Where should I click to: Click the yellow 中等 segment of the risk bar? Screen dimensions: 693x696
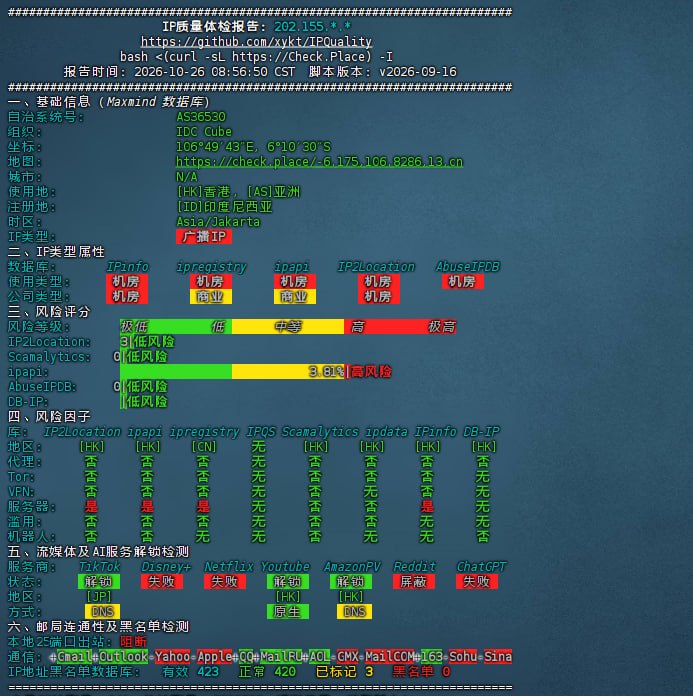coord(288,327)
